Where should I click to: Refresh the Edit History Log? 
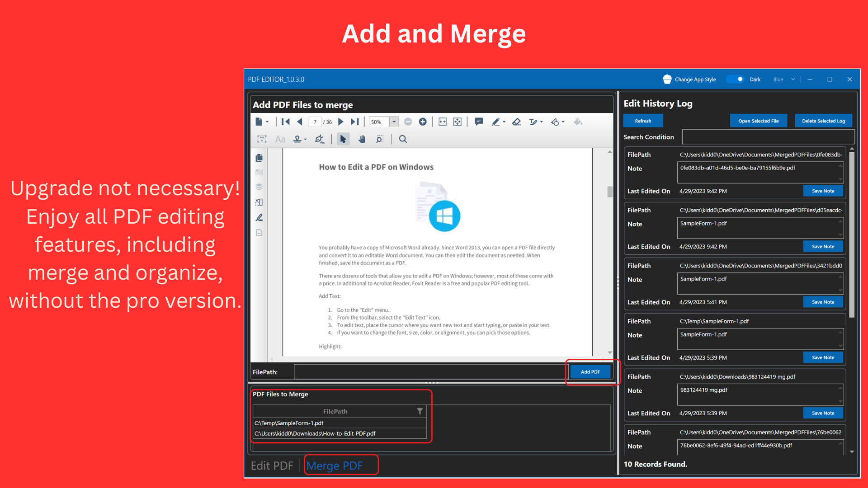tap(642, 121)
